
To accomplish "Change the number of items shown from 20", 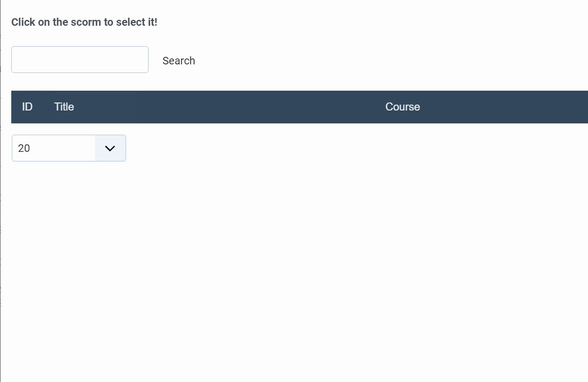I will [69, 148].
